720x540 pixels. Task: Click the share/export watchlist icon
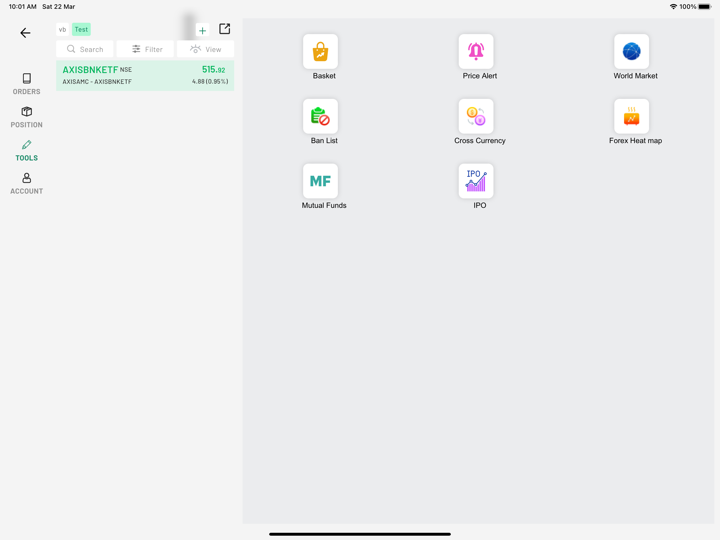click(x=225, y=29)
